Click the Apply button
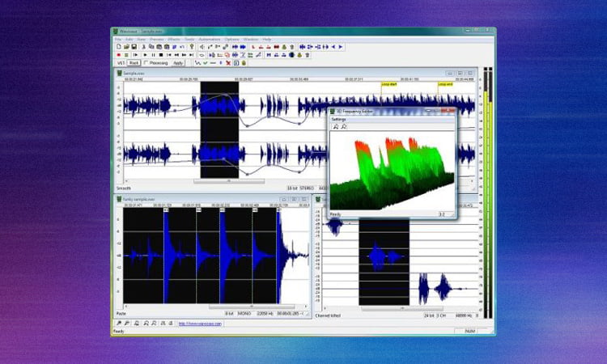The height and width of the screenshot is (364, 607). [178, 62]
